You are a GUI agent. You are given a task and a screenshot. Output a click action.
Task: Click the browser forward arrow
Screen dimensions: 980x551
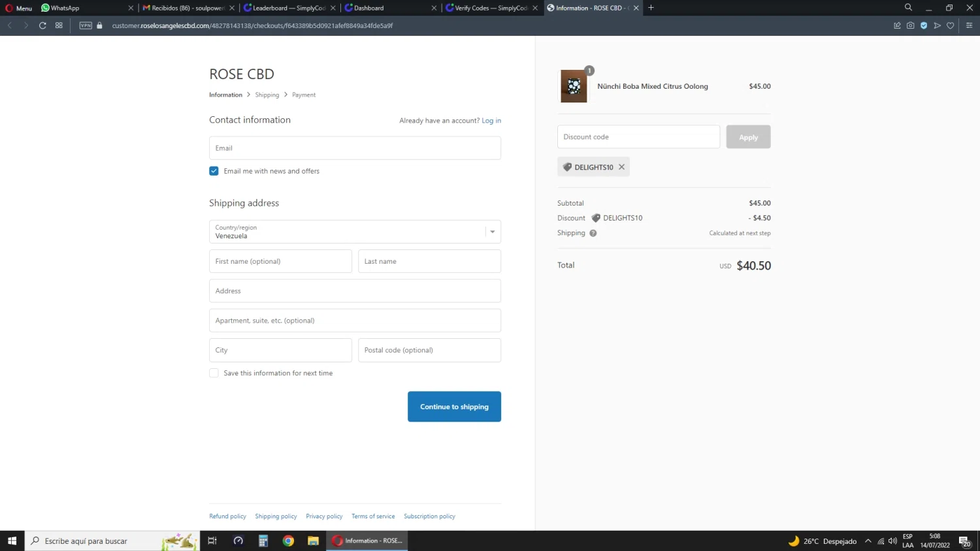click(26, 25)
